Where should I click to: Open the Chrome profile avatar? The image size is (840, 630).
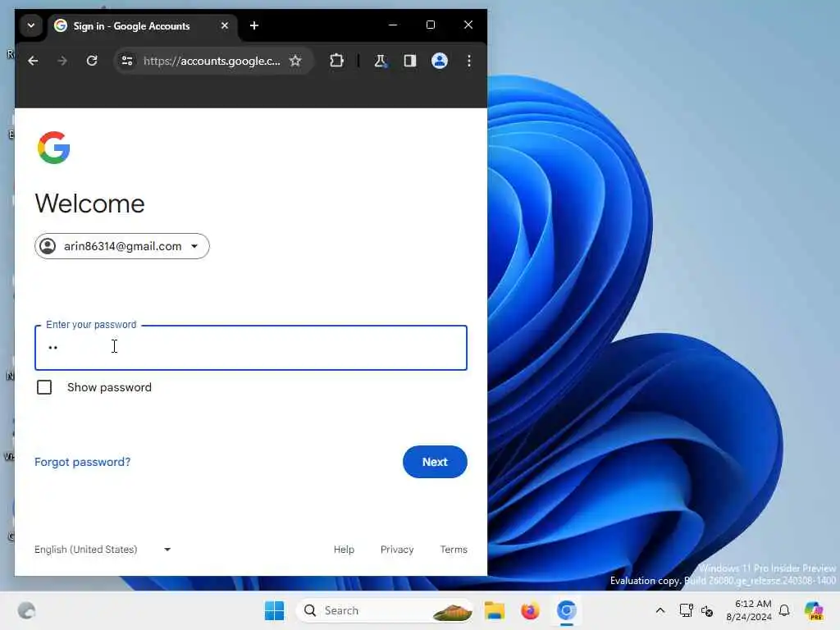440,61
